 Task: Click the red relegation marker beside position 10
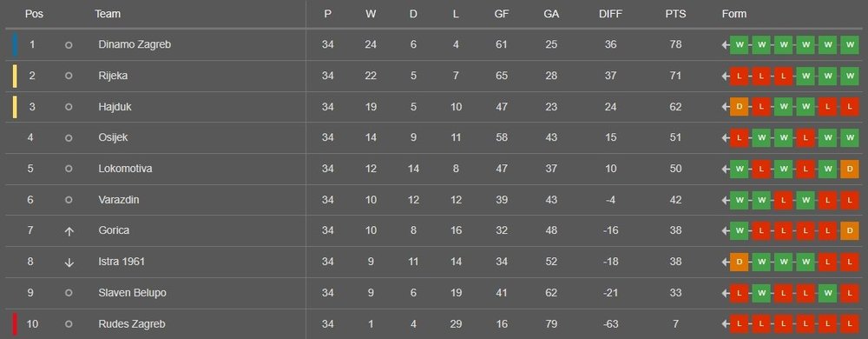(15, 324)
